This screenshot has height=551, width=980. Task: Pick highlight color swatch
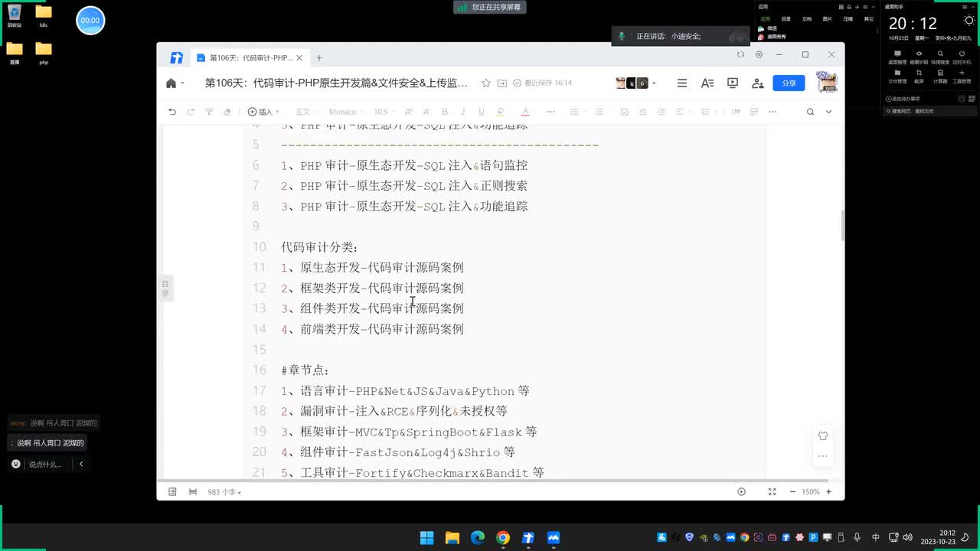[501, 112]
